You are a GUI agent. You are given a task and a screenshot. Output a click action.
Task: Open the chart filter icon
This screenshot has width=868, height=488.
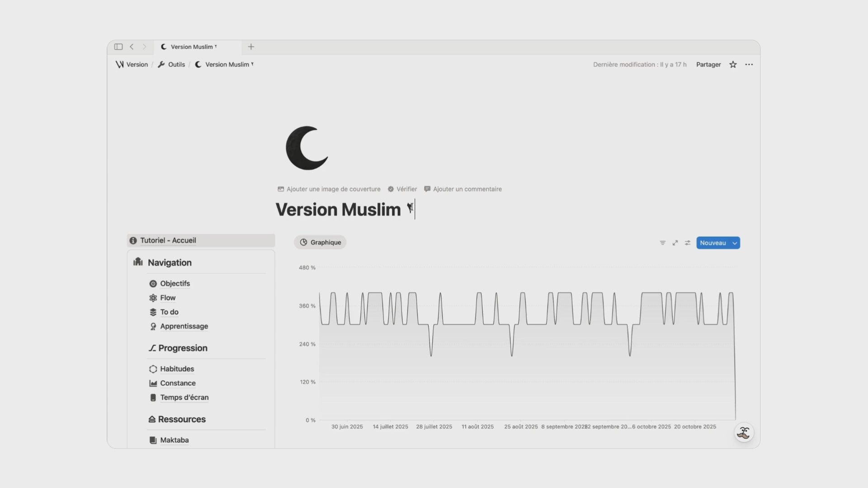point(663,243)
